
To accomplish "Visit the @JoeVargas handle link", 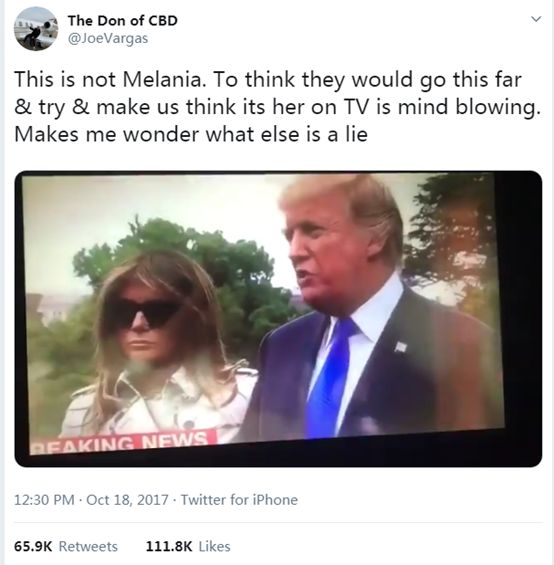I will click(108, 39).
